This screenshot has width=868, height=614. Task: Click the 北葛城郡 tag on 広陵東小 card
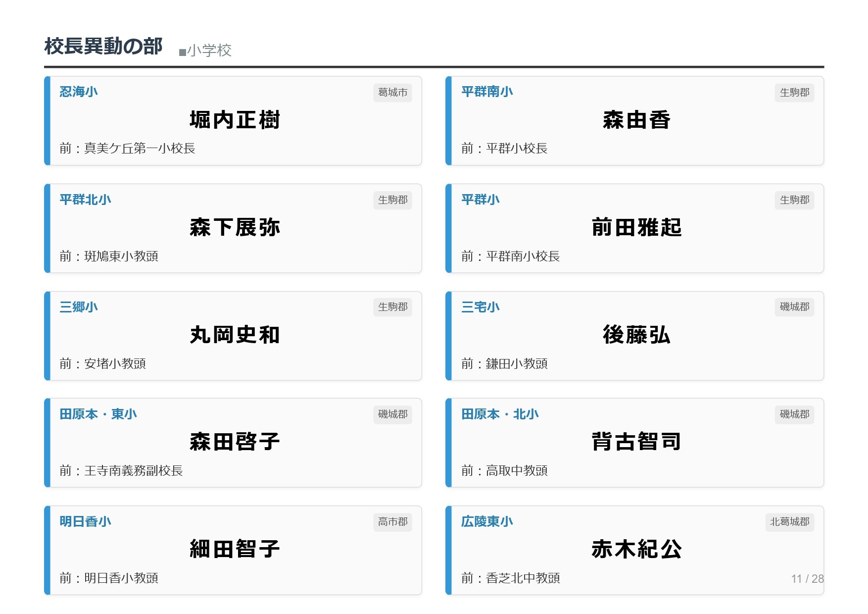(x=789, y=522)
